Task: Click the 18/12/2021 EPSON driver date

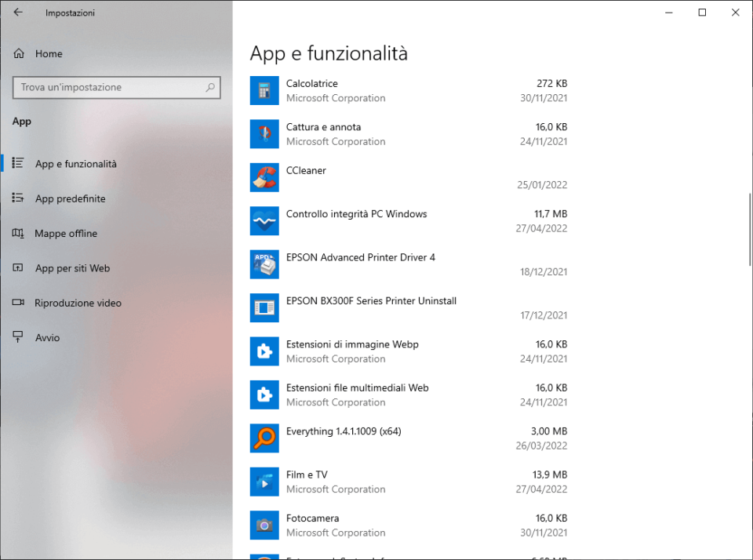Action: (544, 272)
